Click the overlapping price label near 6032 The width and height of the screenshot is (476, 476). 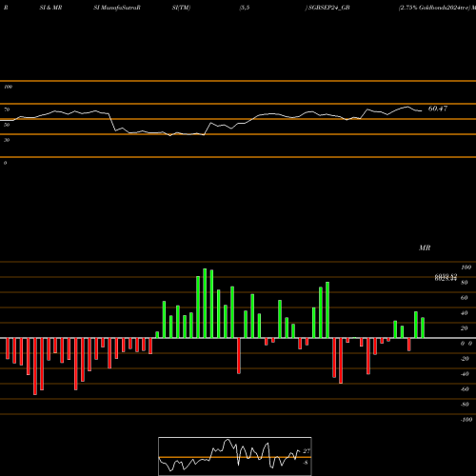[446, 277]
